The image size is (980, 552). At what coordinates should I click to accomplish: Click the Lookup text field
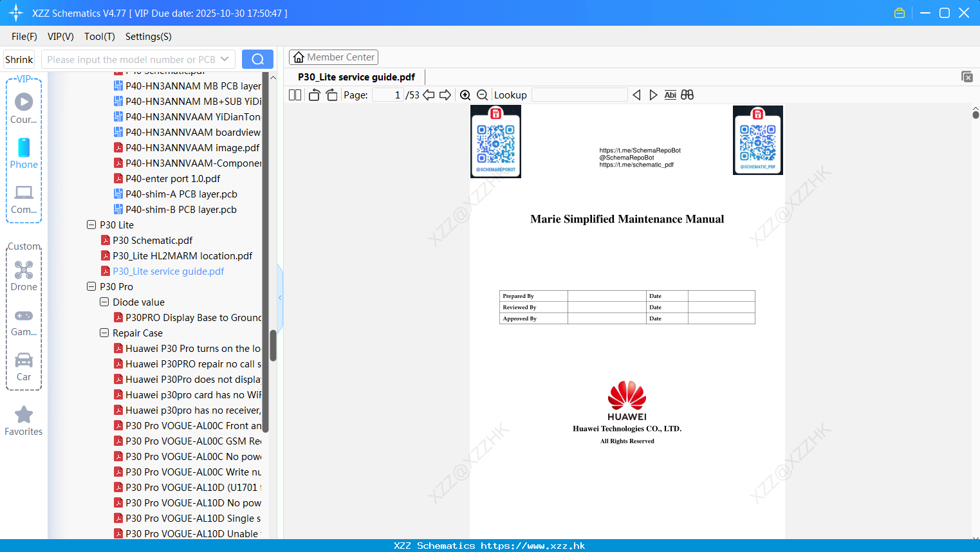point(580,95)
